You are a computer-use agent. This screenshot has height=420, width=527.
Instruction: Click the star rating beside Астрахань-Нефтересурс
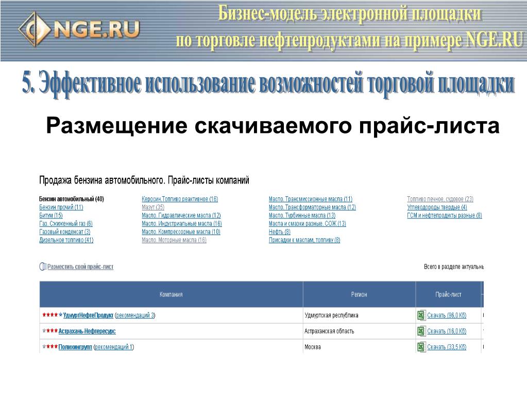tap(50, 331)
